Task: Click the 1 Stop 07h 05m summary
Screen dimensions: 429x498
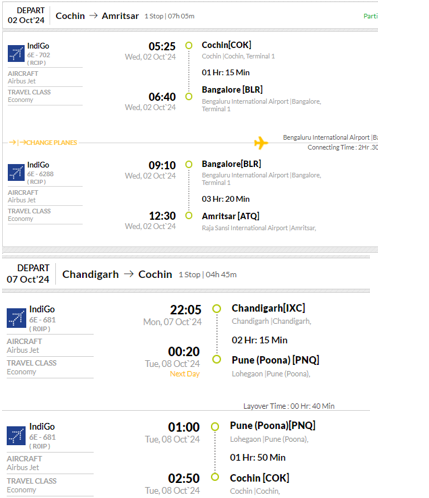Action: [x=169, y=16]
